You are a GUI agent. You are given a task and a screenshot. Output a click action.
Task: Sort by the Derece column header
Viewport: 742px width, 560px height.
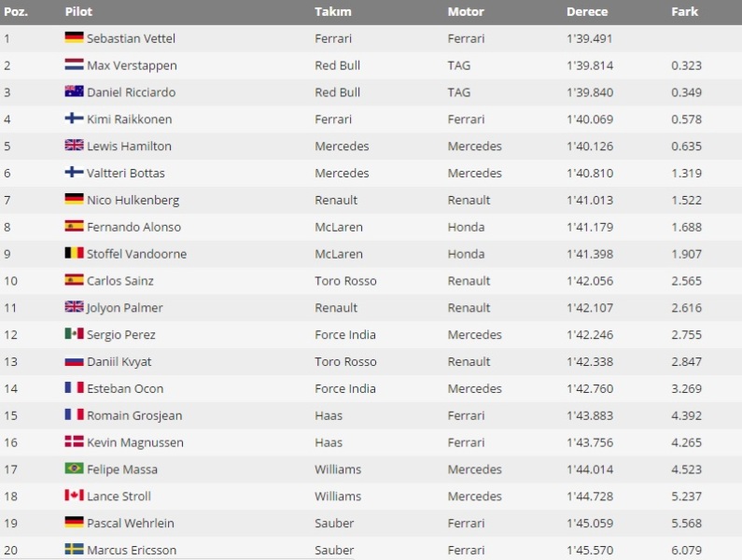coord(587,11)
